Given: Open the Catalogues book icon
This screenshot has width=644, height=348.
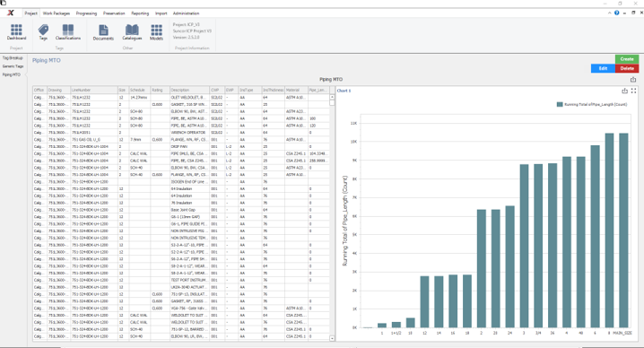Looking at the screenshot, I should [x=132, y=32].
